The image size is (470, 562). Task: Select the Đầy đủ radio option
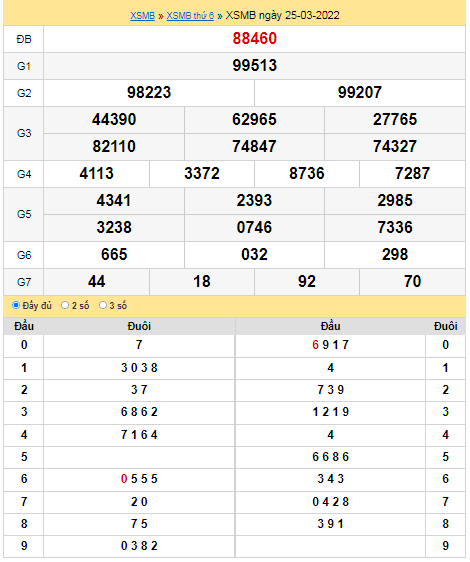[x=16, y=305]
